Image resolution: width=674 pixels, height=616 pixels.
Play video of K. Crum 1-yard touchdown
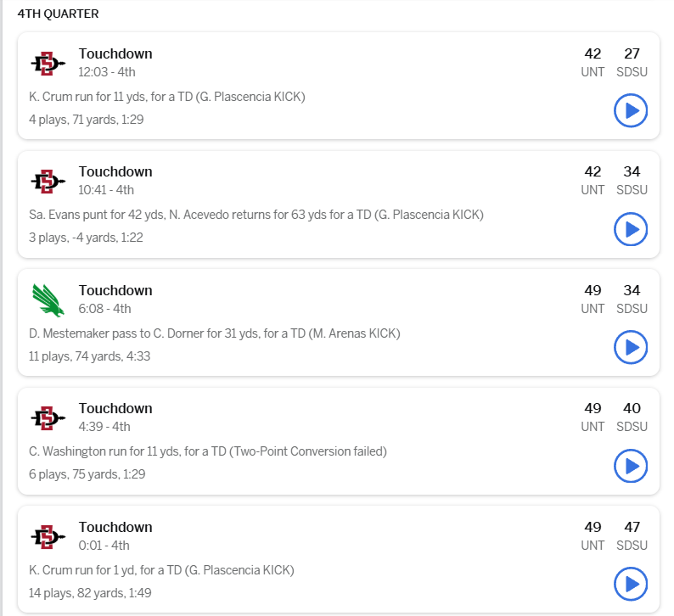[x=631, y=584]
